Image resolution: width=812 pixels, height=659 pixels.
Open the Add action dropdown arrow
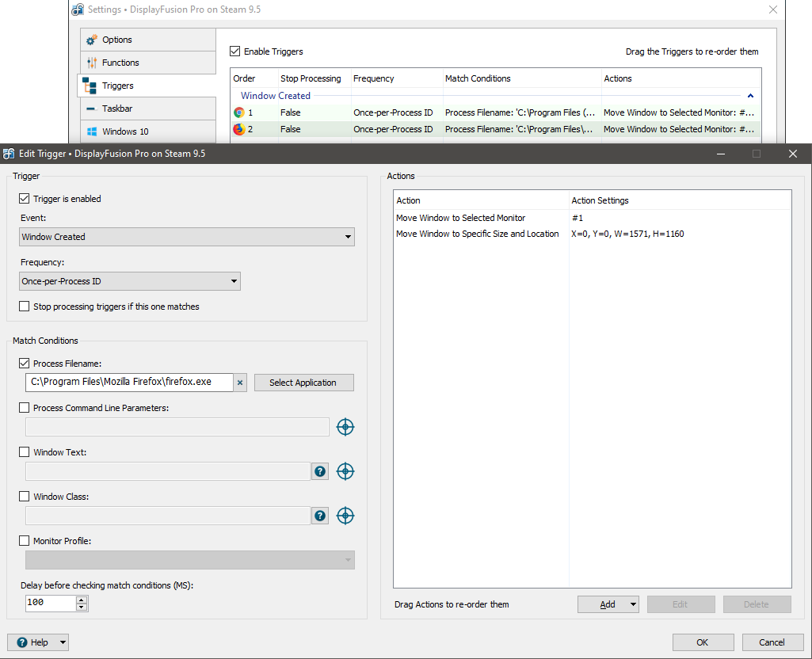(x=633, y=604)
